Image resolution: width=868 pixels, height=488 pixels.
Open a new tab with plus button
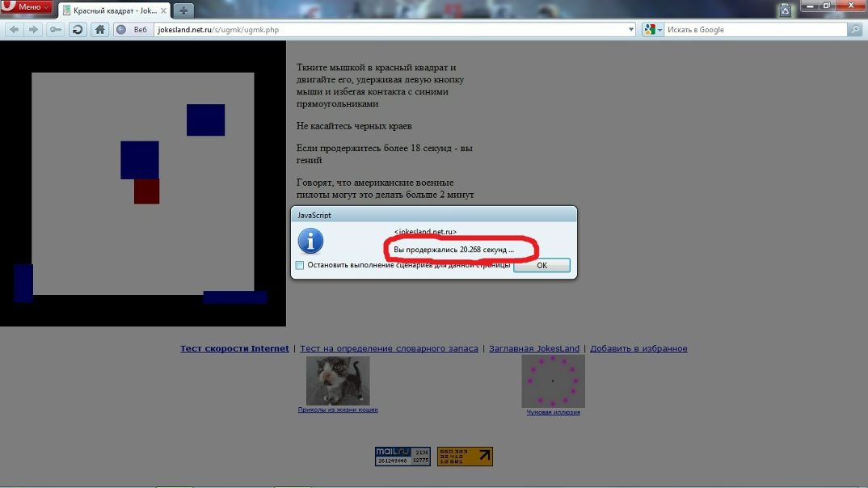coord(183,11)
